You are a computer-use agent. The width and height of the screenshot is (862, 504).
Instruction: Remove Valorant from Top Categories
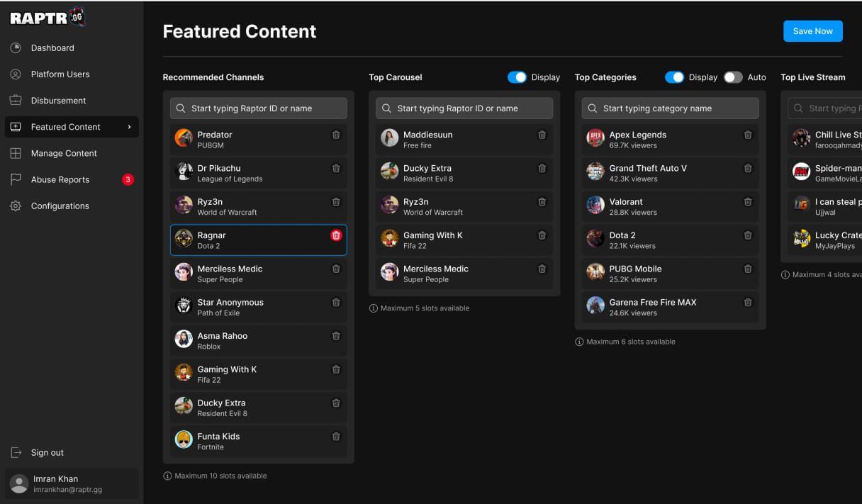748,202
